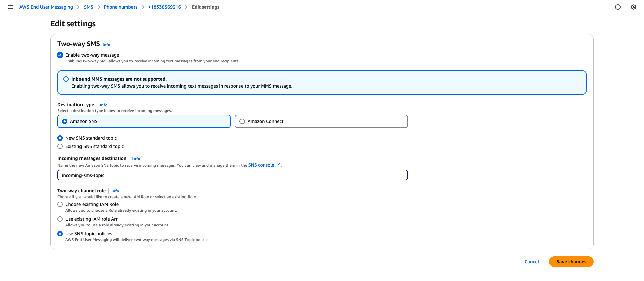Select Use existing IAM role Arn option
This screenshot has height=281, width=644.
tap(60, 219)
